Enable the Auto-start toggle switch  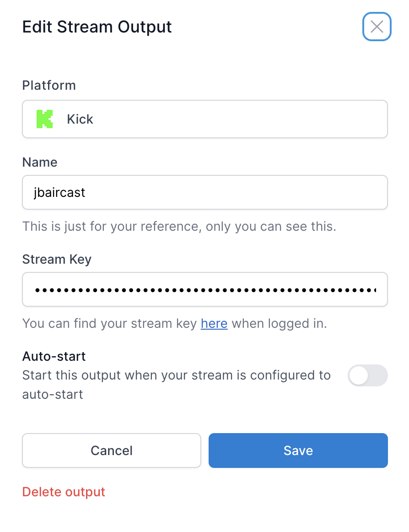pyautogui.click(x=368, y=375)
